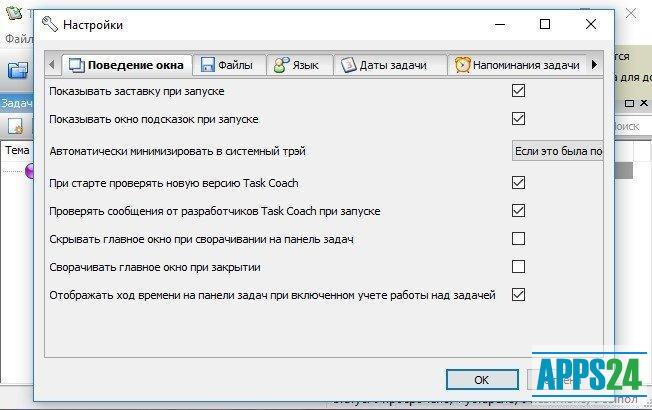Click the alarm clock icon on Напоминания задачи tab

point(462,65)
